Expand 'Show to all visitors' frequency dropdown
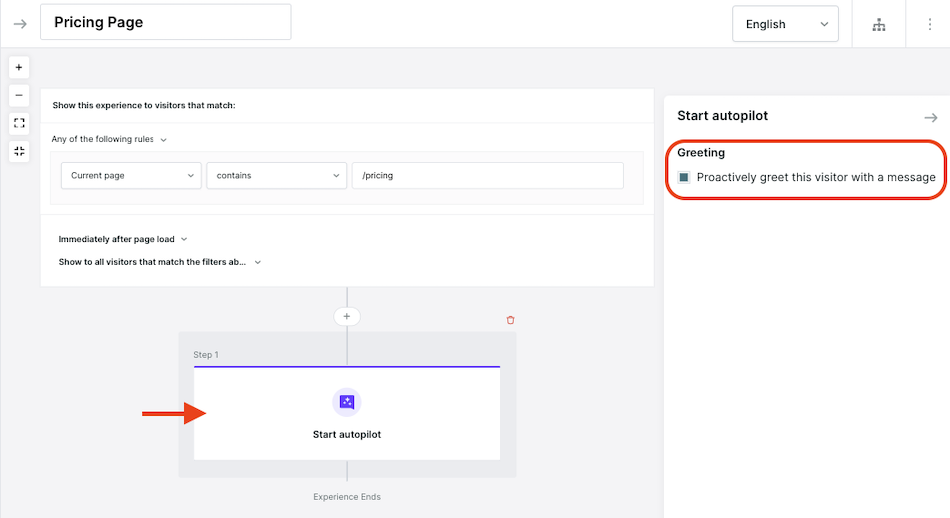Viewport: 950px width, 518px height. 160,262
